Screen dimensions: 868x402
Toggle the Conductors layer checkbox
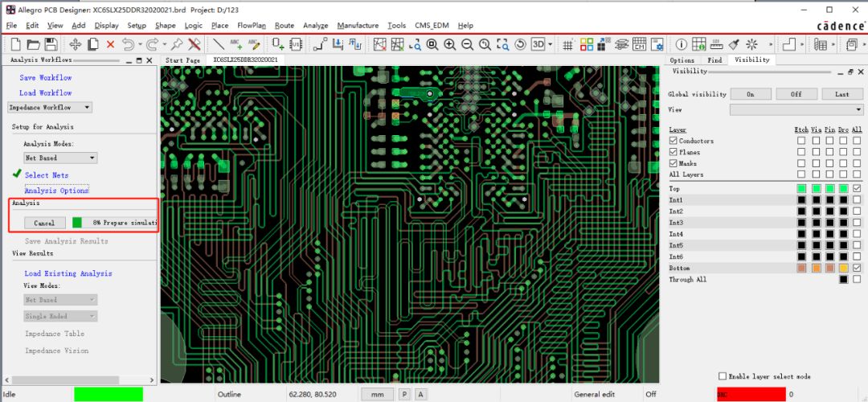[674, 141]
